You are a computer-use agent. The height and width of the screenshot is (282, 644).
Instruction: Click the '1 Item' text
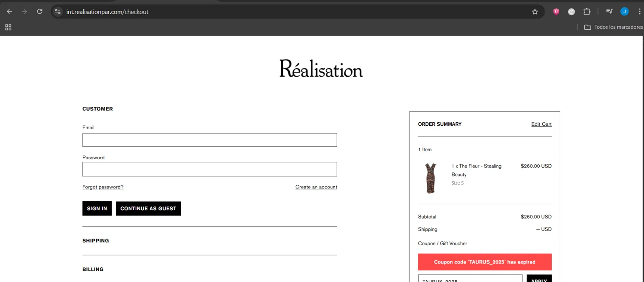[425, 149]
